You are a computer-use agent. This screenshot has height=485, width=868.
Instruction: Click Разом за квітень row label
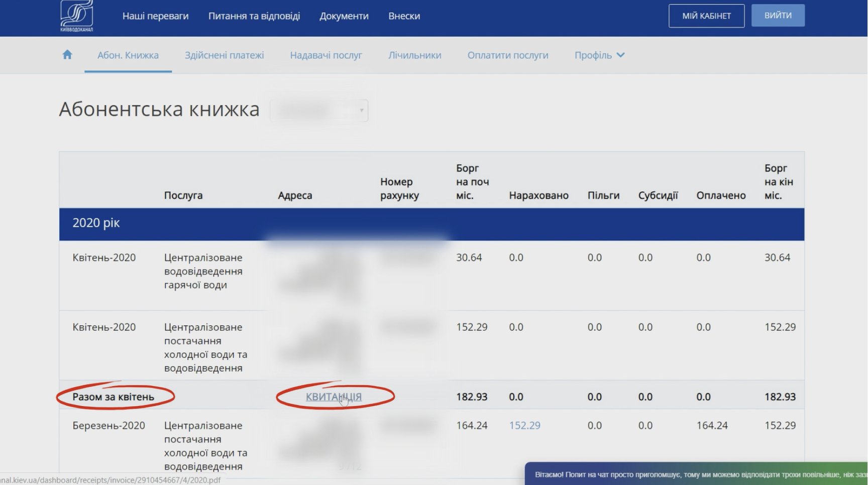click(114, 397)
